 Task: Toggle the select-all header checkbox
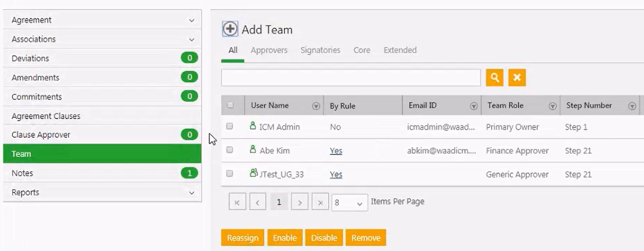click(230, 105)
